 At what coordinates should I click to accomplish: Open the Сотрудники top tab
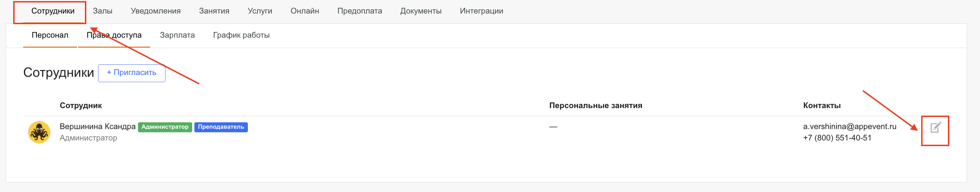point(53,11)
